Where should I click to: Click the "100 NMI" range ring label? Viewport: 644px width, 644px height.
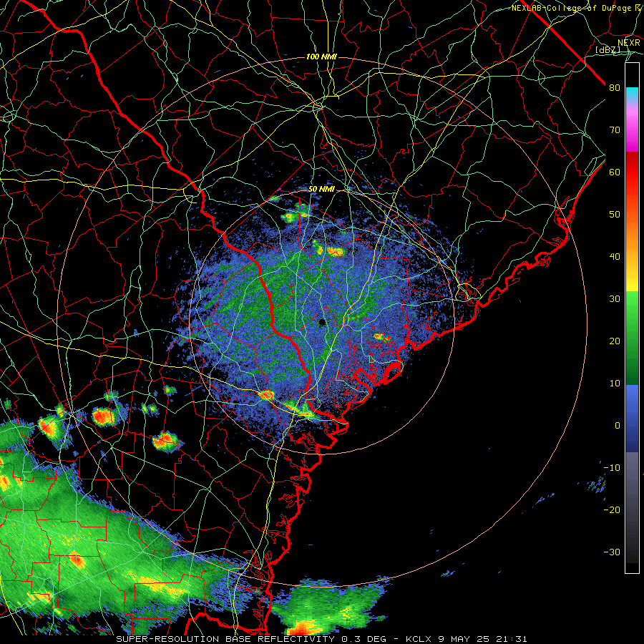321,57
